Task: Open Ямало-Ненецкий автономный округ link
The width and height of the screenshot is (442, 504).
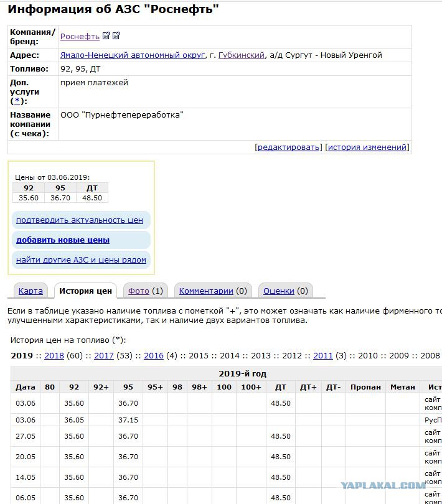Action: (133, 55)
